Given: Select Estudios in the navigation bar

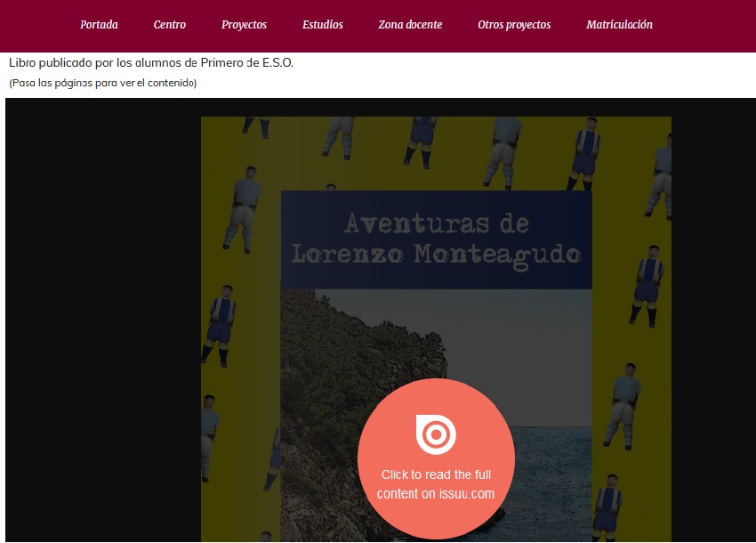Looking at the screenshot, I should coord(323,25).
